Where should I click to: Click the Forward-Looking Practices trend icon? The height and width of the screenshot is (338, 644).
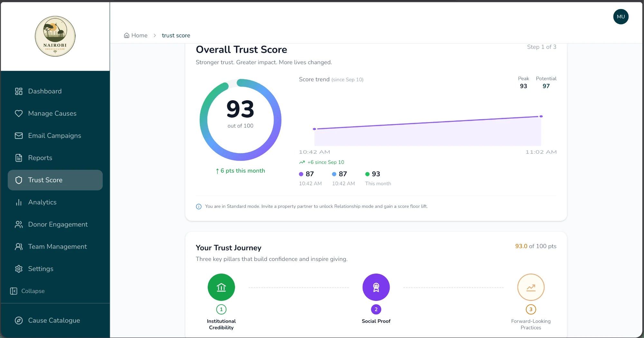531,287
